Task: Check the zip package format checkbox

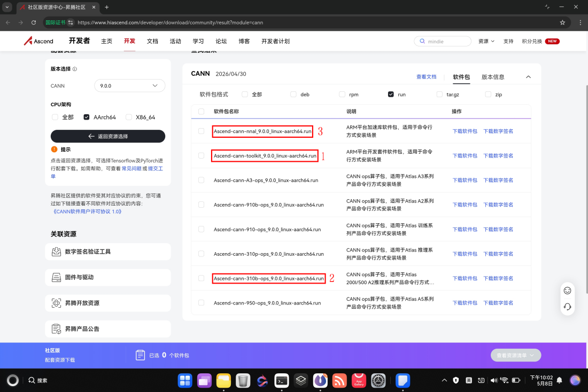Action: click(488, 95)
